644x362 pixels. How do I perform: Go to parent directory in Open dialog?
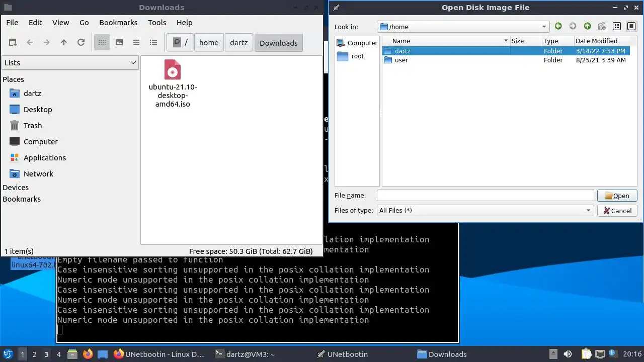point(588,27)
